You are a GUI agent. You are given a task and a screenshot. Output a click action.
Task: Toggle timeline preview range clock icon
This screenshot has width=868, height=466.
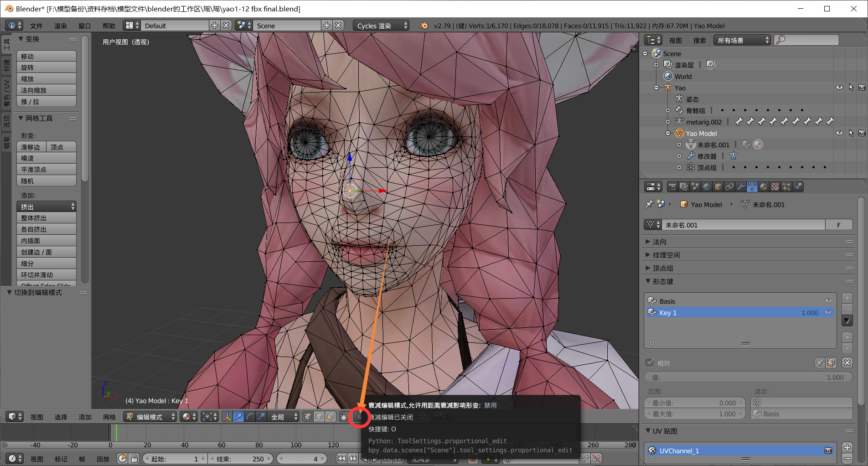[x=122, y=459]
